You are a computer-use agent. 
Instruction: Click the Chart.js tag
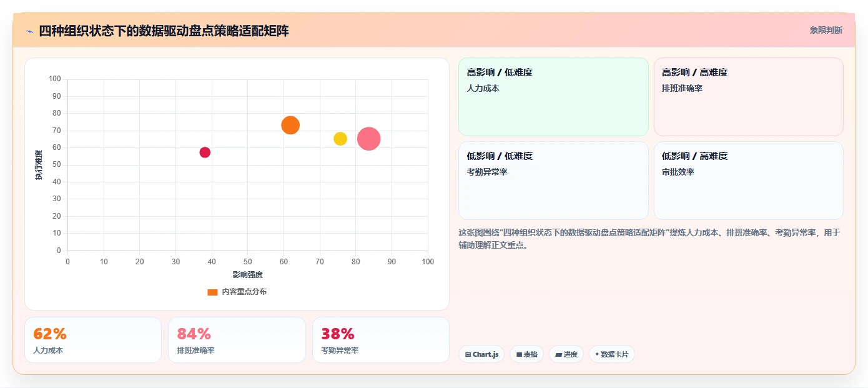pyautogui.click(x=481, y=354)
